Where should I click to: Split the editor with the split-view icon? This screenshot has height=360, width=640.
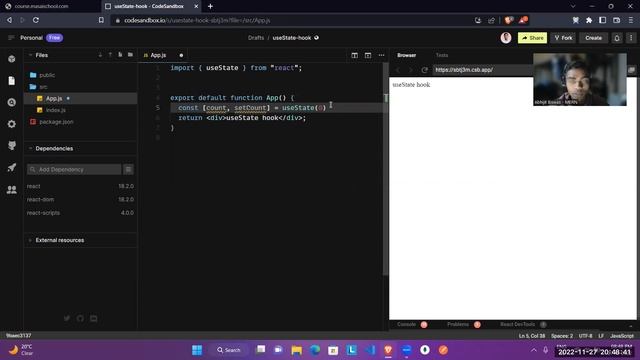pyautogui.click(x=354, y=55)
